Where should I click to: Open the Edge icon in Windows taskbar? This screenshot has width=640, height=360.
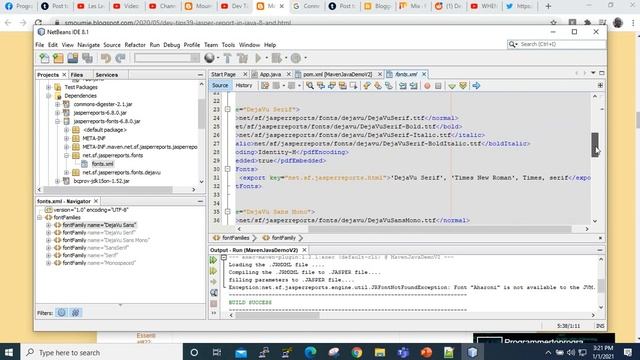coord(310,352)
